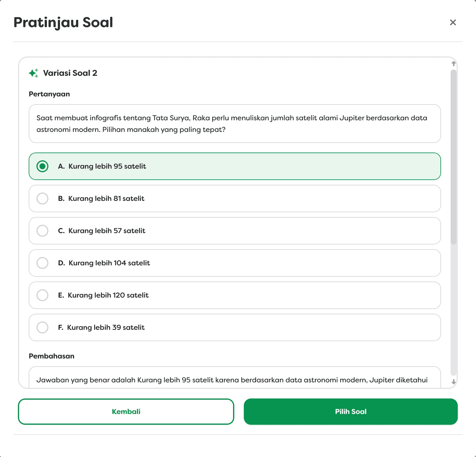Click answer card 'Kurang lebih 81 satelit'
The height and width of the screenshot is (457, 476).
tap(235, 199)
